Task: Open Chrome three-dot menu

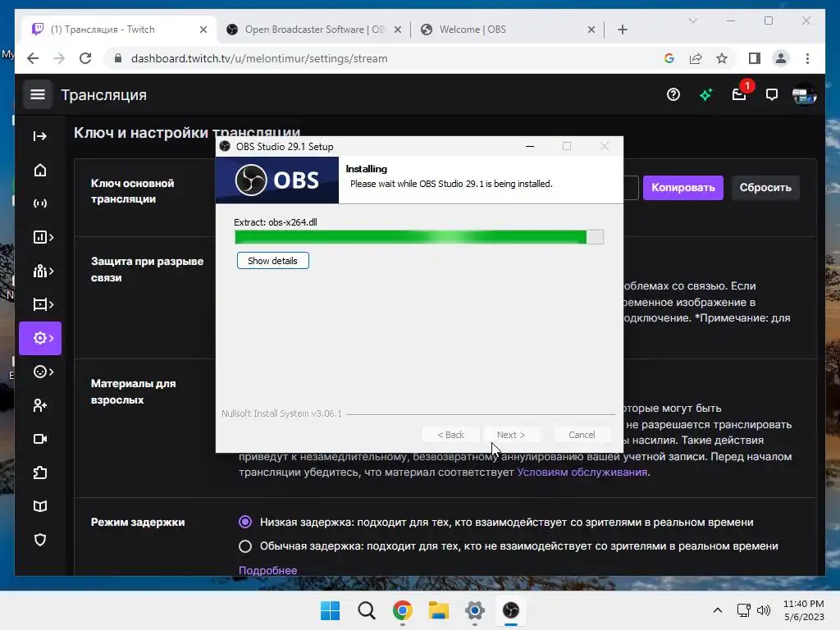Action: tap(807, 58)
